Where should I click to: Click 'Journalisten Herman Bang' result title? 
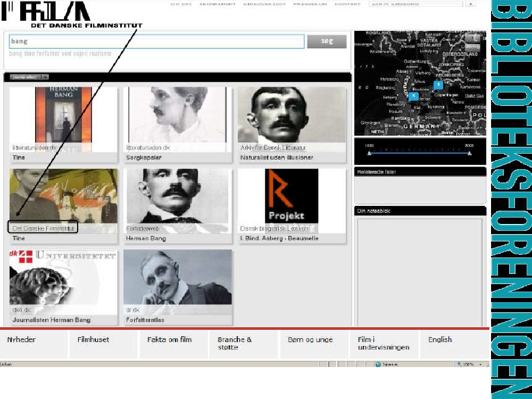click(x=51, y=320)
